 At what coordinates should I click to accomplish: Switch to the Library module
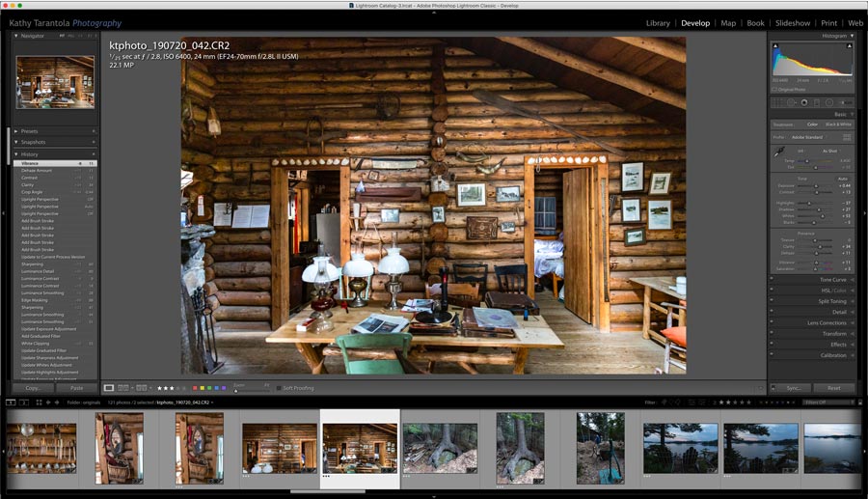[658, 23]
